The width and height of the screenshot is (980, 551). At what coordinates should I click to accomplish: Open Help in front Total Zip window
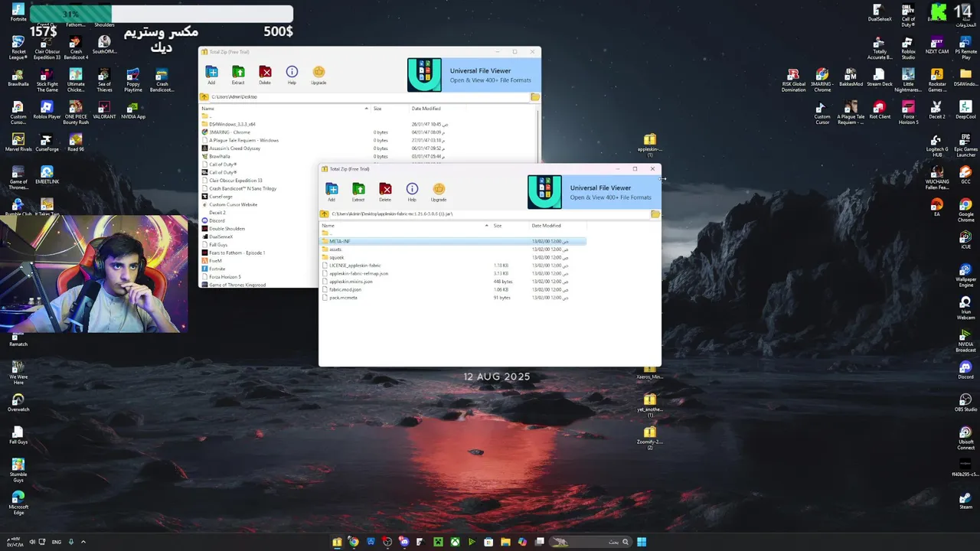[x=412, y=191]
